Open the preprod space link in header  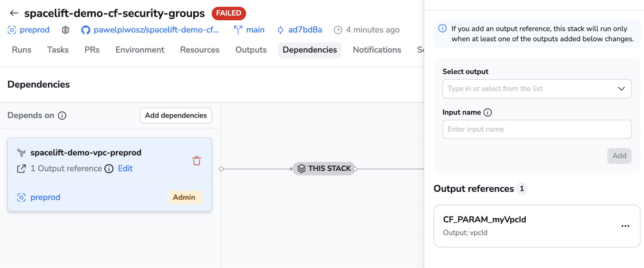pos(34,30)
